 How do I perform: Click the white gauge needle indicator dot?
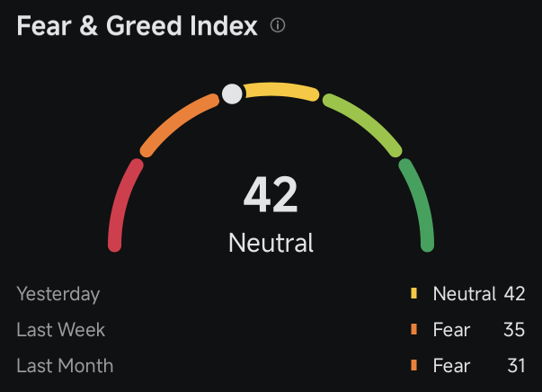[x=232, y=94]
